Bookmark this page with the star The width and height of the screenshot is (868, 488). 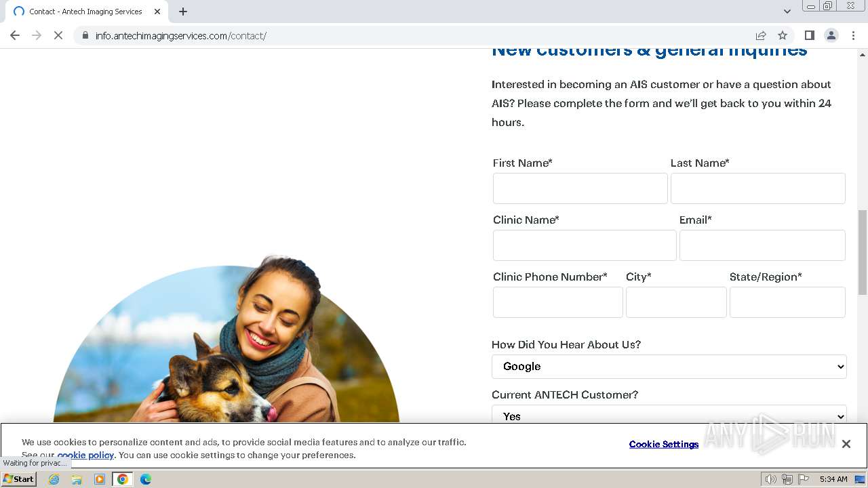tap(783, 35)
